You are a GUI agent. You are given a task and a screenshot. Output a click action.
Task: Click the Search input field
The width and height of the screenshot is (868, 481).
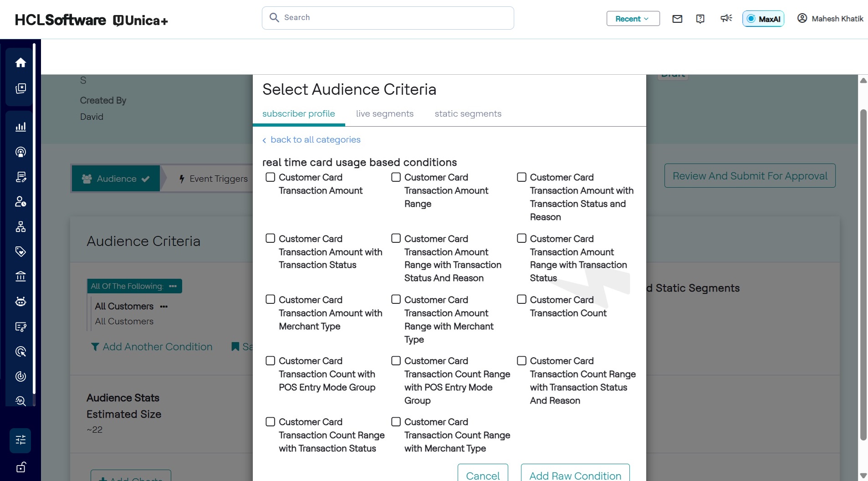click(x=388, y=18)
